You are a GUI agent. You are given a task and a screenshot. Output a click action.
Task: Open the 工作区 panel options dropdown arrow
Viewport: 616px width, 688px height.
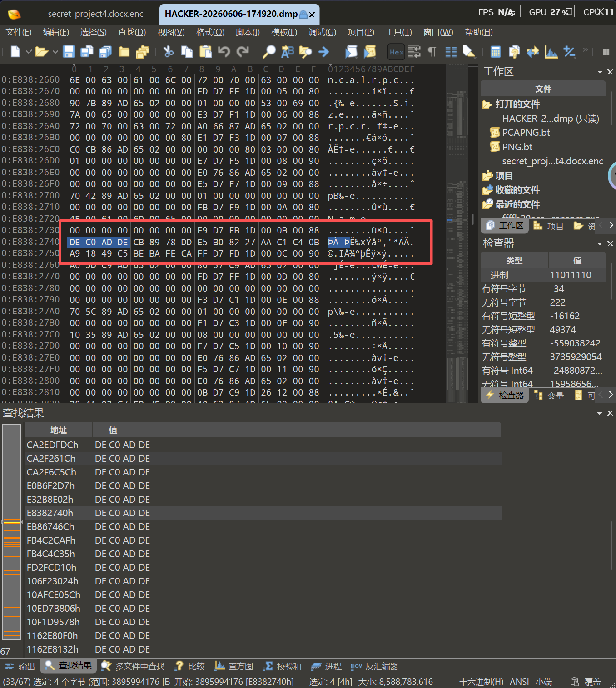(x=600, y=72)
